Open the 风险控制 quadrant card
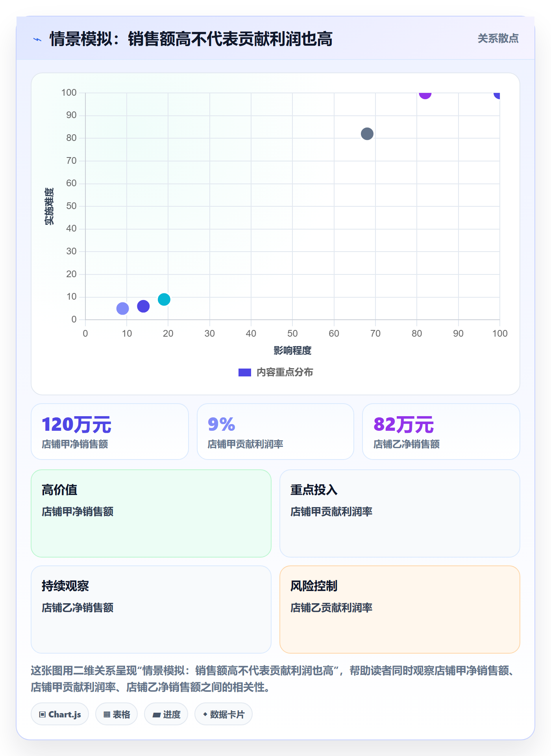This screenshot has height=756, width=551. point(400,610)
